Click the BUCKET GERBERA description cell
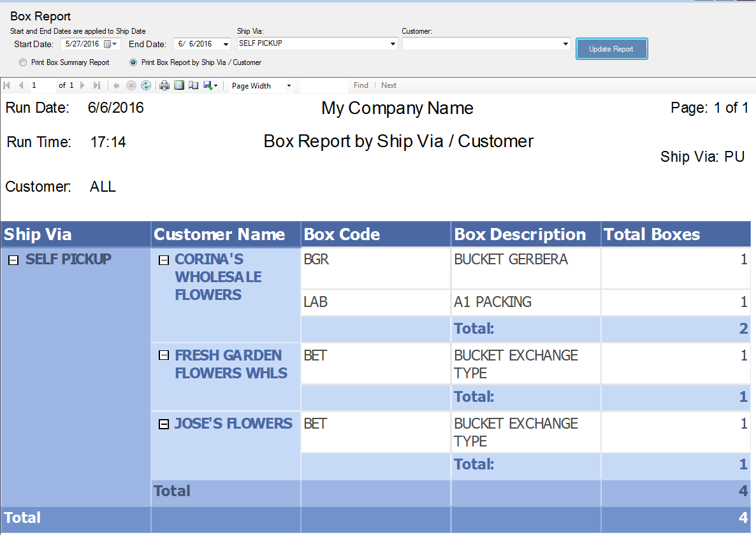The height and width of the screenshot is (535, 756). click(525, 268)
